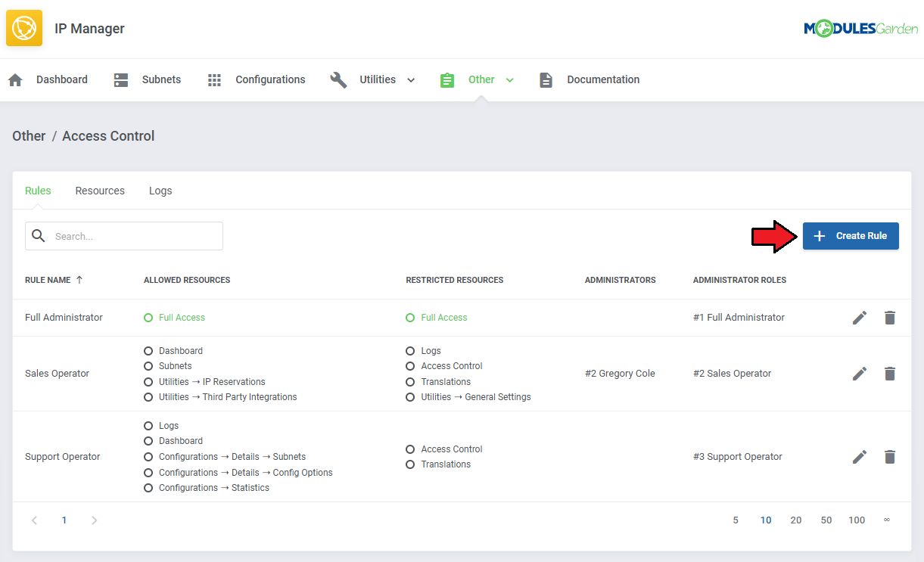This screenshot has width=924, height=562.
Task: Click the Allowed Resources column header
Action: (187, 280)
